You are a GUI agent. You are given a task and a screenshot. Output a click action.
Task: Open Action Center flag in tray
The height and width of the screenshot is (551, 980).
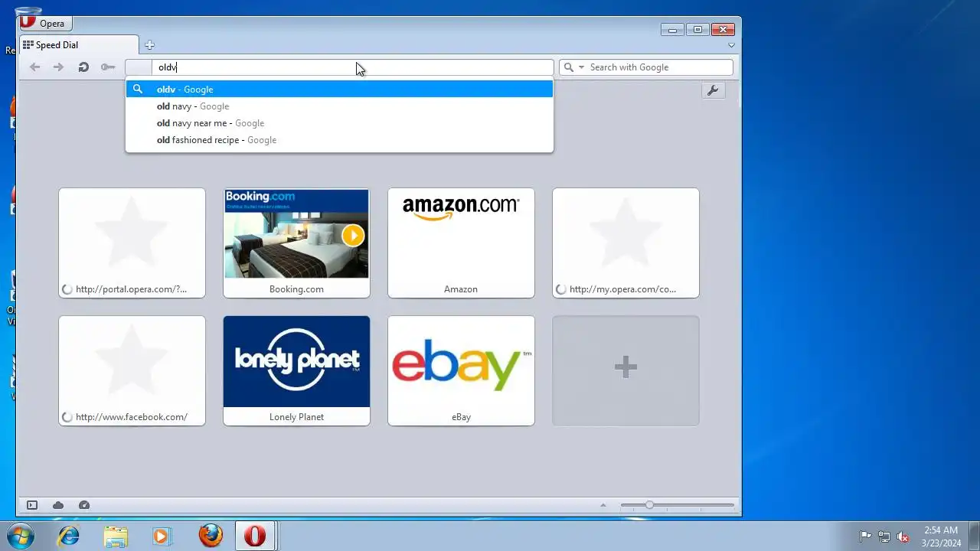865,536
